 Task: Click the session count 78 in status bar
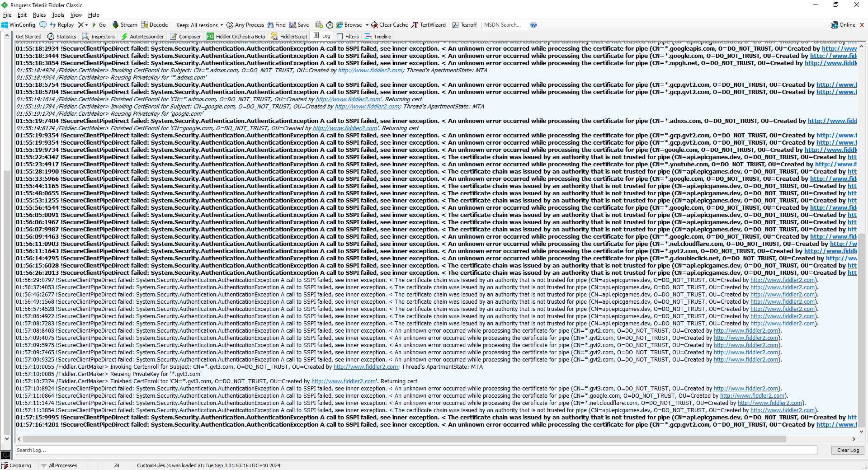(x=116, y=465)
